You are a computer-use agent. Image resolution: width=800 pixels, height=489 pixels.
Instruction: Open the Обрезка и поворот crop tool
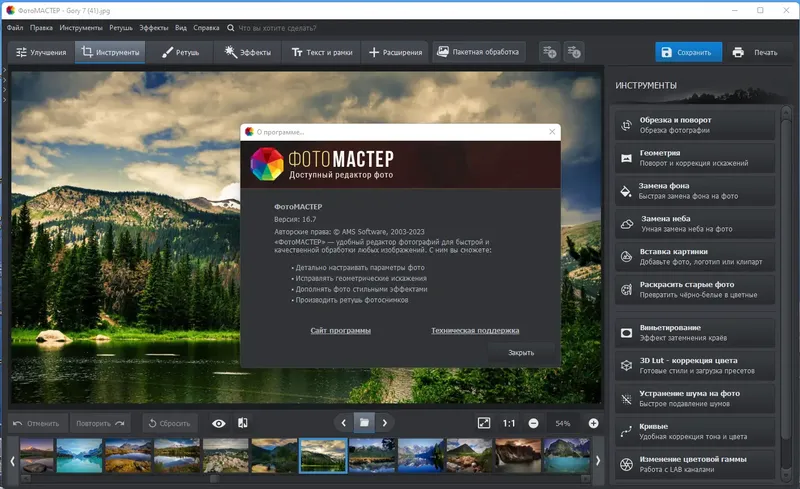click(694, 125)
